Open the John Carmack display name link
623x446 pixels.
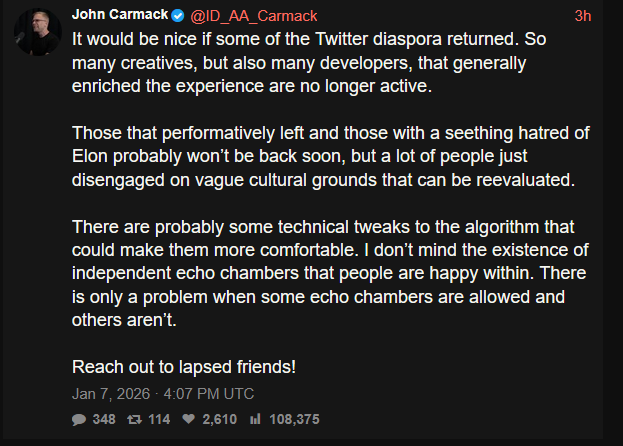(120, 16)
